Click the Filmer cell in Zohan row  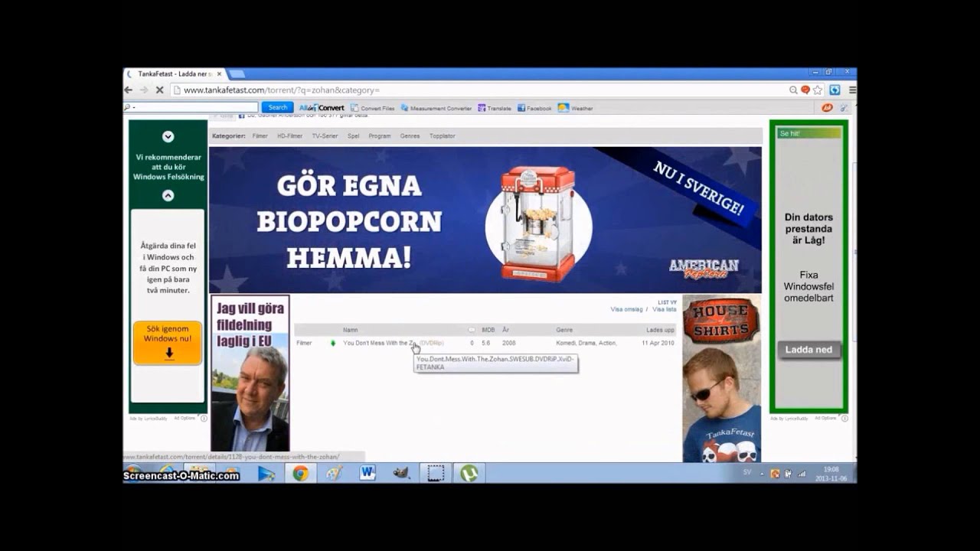coord(304,343)
